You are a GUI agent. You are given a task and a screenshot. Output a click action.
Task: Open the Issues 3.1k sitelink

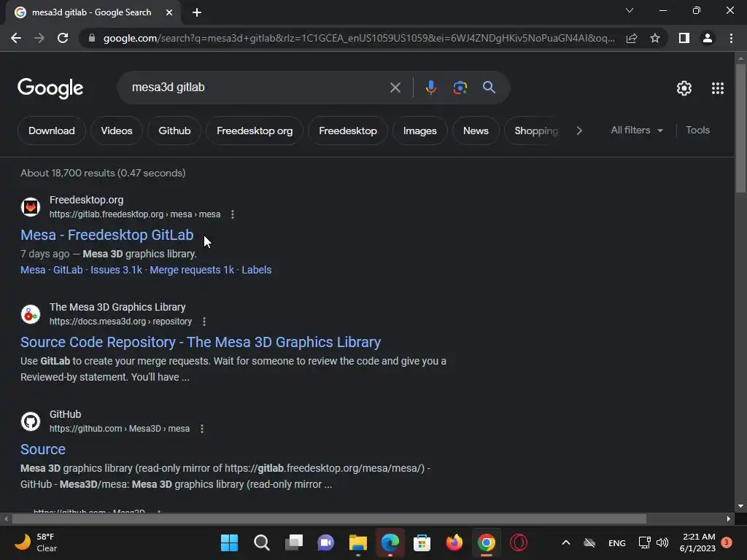[116, 270]
